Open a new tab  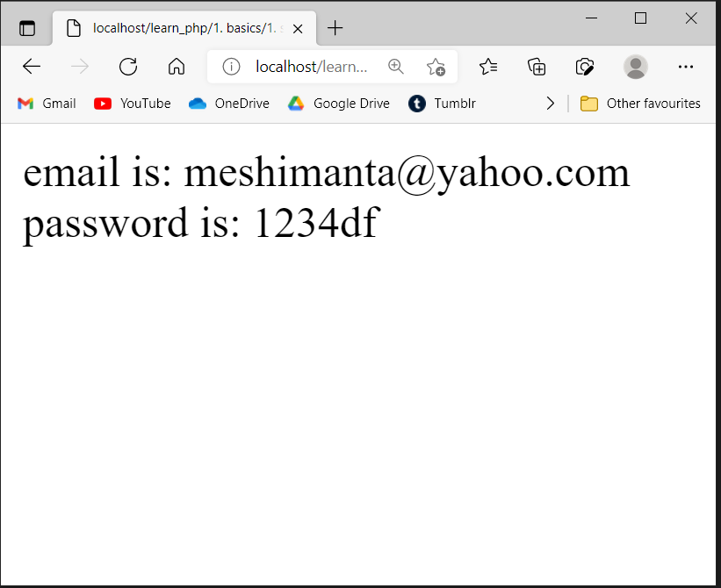tap(335, 28)
